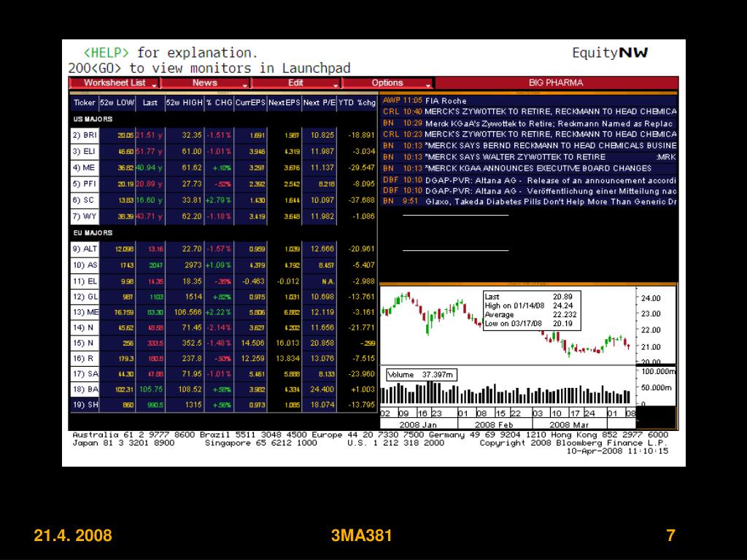Click the Volume 37.397m chart label

coord(421,375)
